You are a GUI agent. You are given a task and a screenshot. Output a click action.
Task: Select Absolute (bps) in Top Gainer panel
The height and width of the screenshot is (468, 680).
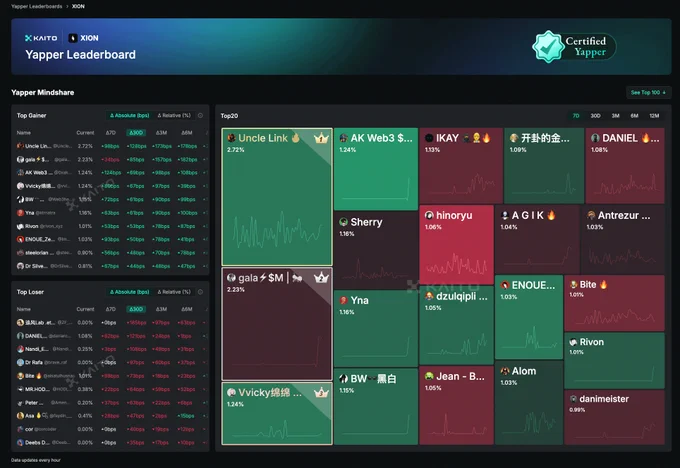(129, 115)
